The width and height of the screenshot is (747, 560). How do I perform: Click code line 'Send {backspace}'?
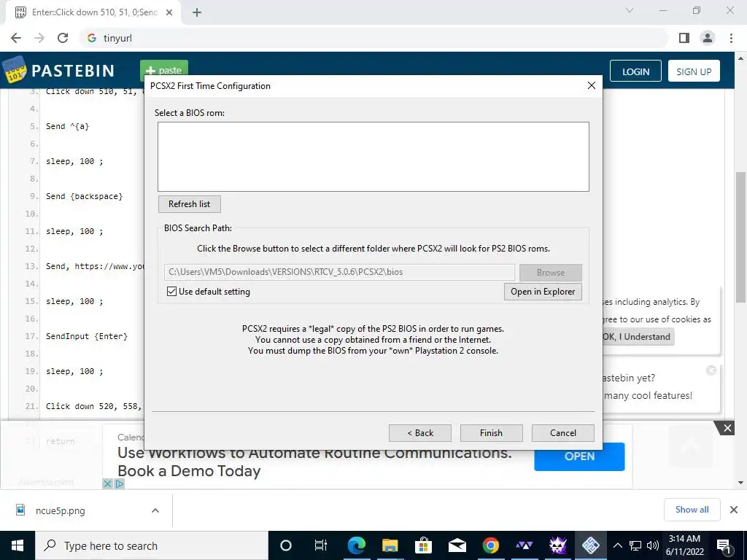(x=85, y=196)
